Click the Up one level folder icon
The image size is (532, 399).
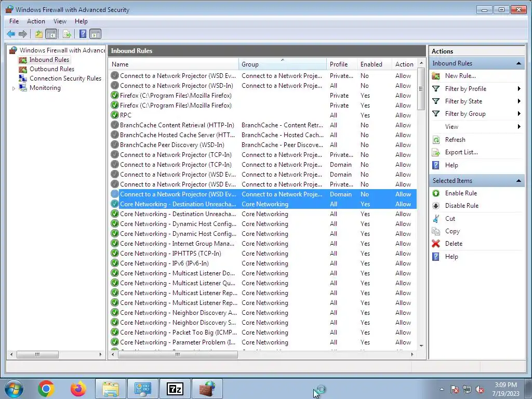tap(38, 34)
